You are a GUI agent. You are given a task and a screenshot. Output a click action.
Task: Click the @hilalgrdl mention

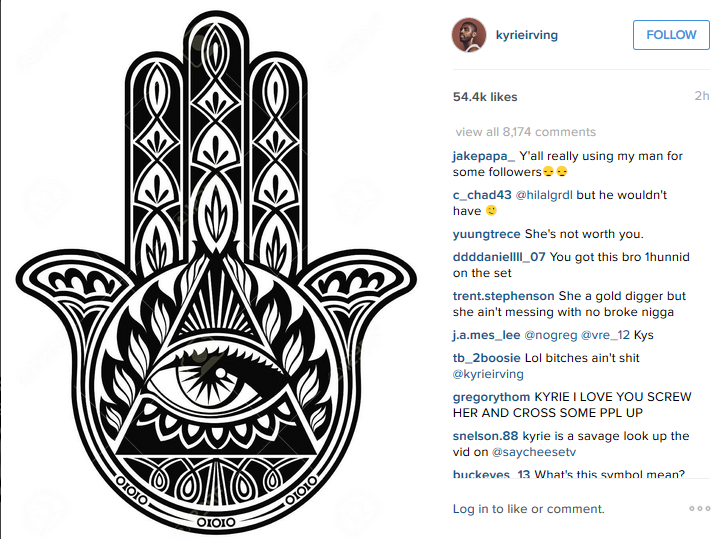click(x=544, y=195)
